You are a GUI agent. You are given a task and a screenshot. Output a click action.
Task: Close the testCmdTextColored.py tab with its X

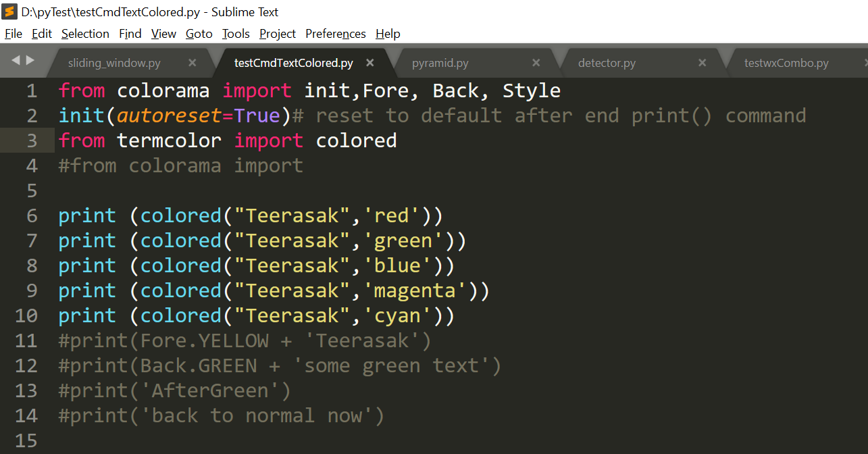pyautogui.click(x=369, y=62)
